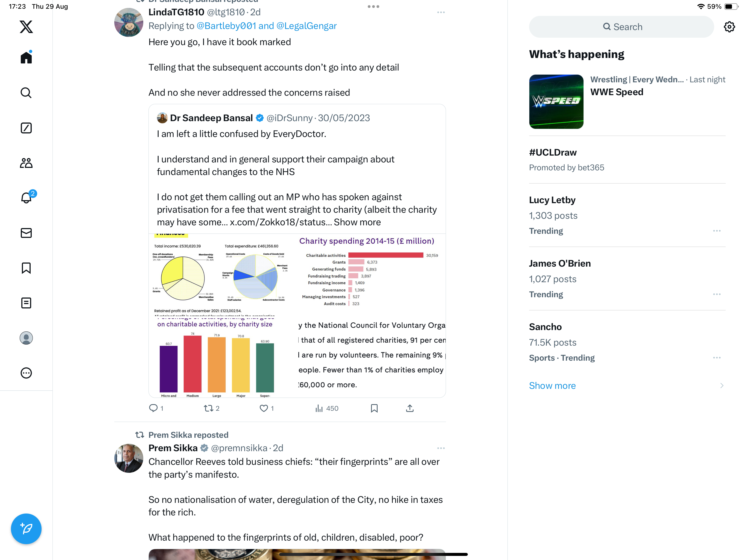Image resolution: width=747 pixels, height=560 pixels.
Task: Expand options on Prem Sikka's post
Action: coord(441,448)
